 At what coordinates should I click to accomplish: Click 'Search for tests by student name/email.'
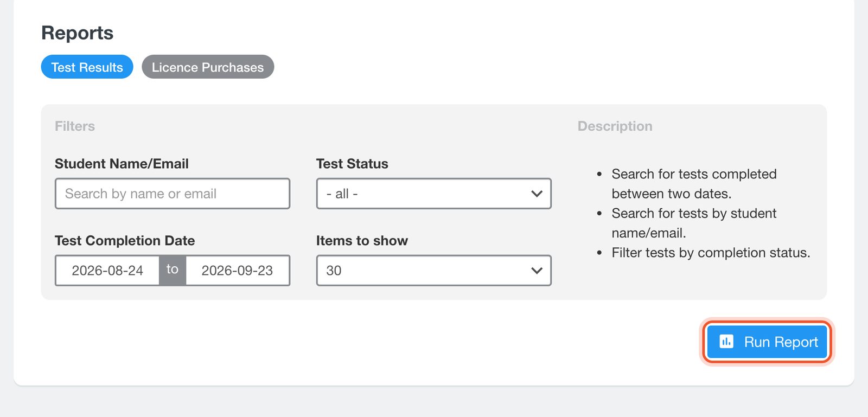(694, 223)
